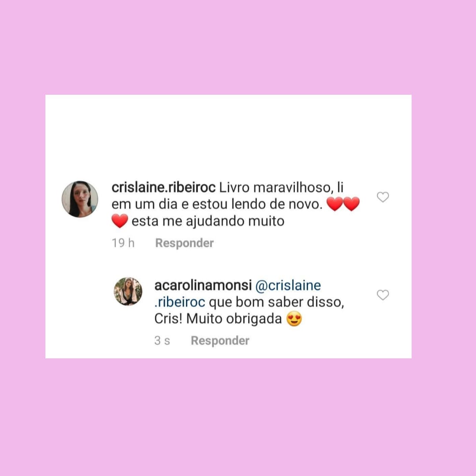Follow the @crislaine mention link
Screen dimensions: 476x476
point(288,285)
